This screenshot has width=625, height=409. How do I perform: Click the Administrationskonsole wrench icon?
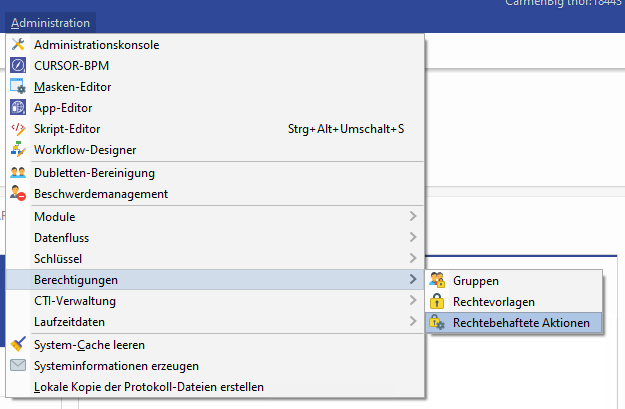point(17,45)
